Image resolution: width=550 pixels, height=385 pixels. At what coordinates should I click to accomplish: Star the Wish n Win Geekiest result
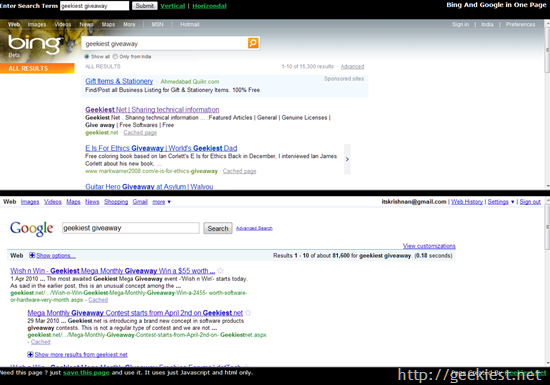click(220, 271)
